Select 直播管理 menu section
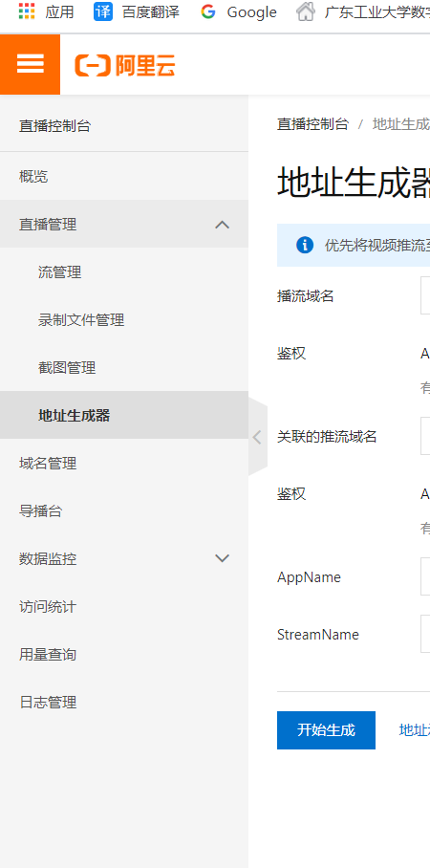The width and height of the screenshot is (430, 868). tap(124, 225)
